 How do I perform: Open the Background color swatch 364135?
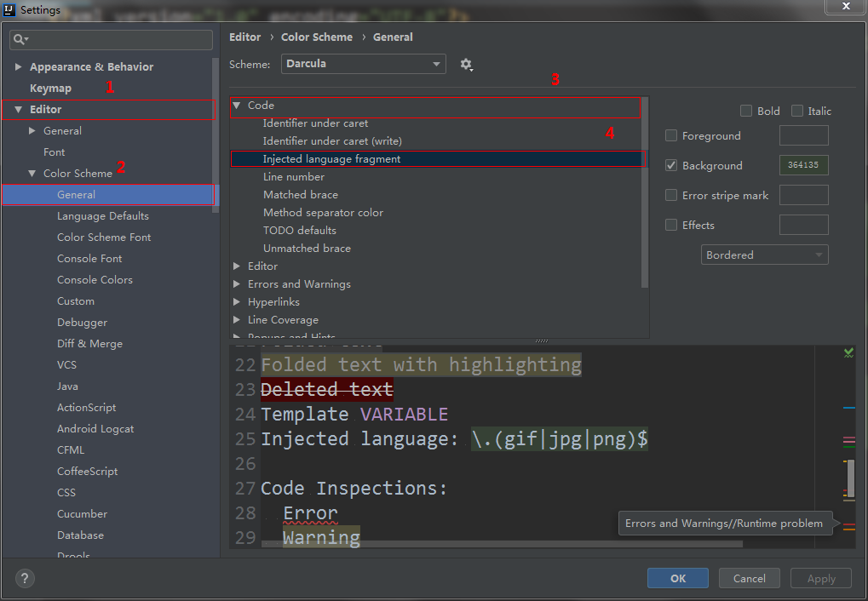[803, 165]
